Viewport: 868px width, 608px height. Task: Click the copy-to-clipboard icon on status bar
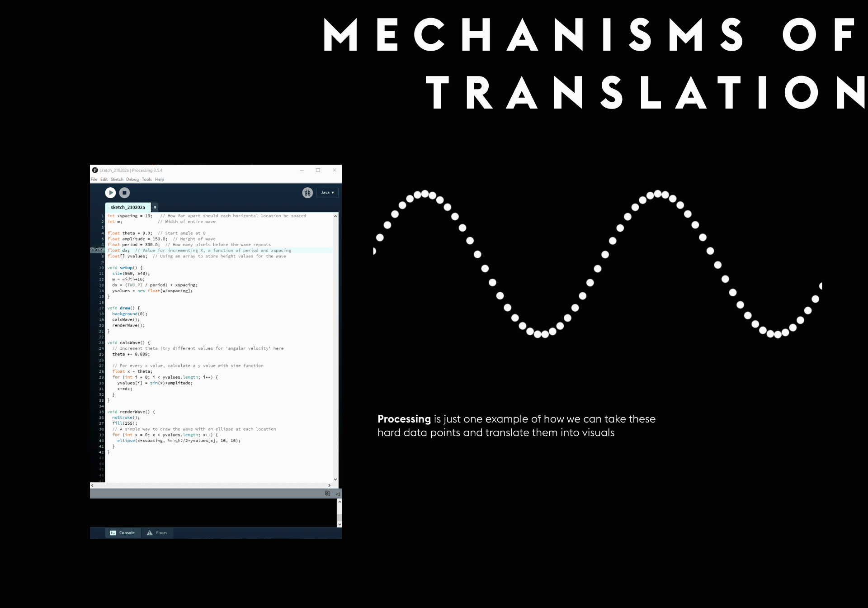[x=327, y=494]
